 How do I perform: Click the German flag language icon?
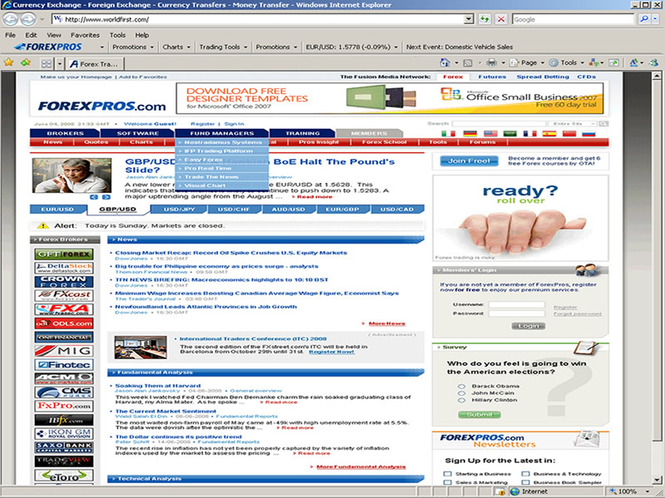click(470, 134)
